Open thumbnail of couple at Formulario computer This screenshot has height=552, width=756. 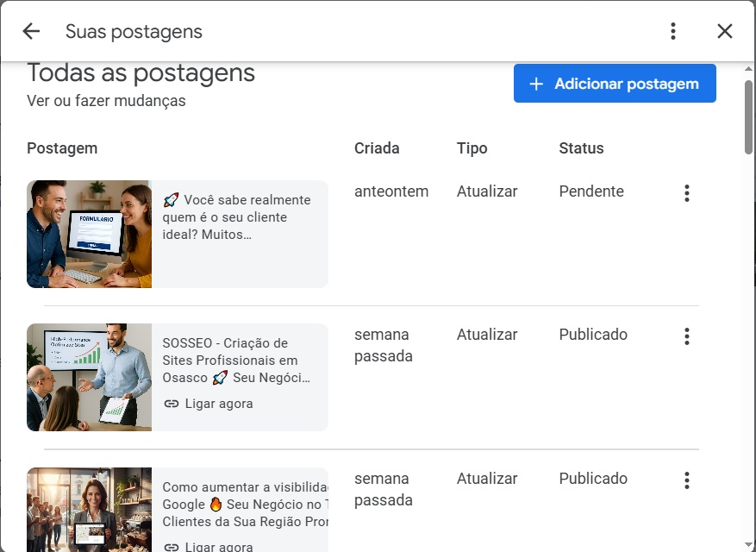[89, 234]
